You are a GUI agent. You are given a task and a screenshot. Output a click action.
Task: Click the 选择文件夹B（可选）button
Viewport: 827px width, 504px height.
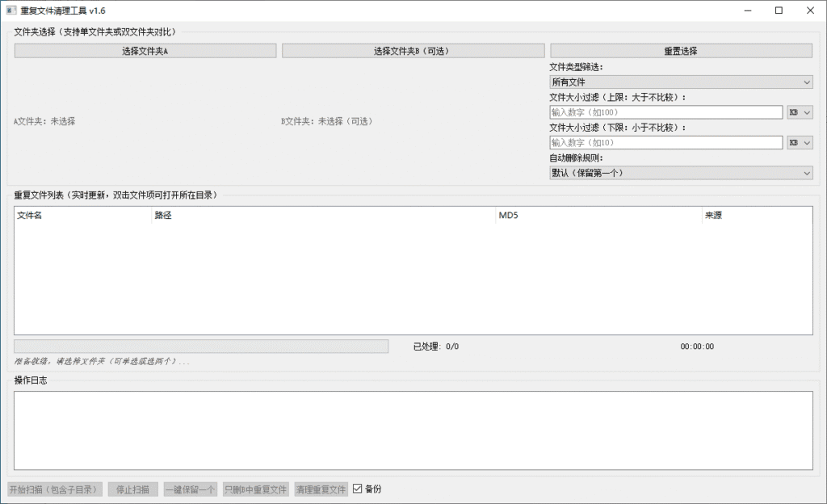[x=413, y=50]
